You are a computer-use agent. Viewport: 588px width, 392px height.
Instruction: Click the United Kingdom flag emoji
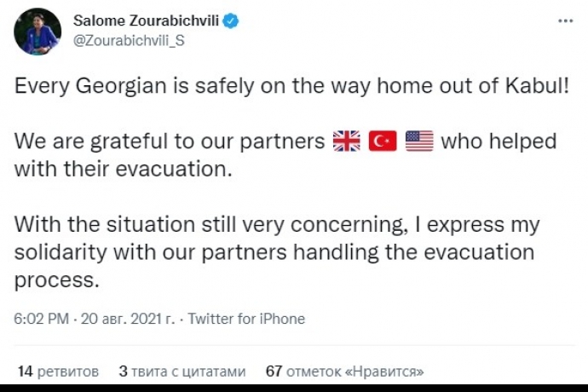click(x=345, y=141)
